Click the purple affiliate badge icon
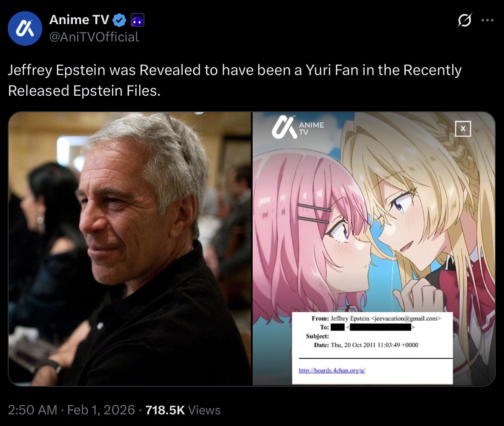This screenshot has height=426, width=504. (x=137, y=20)
